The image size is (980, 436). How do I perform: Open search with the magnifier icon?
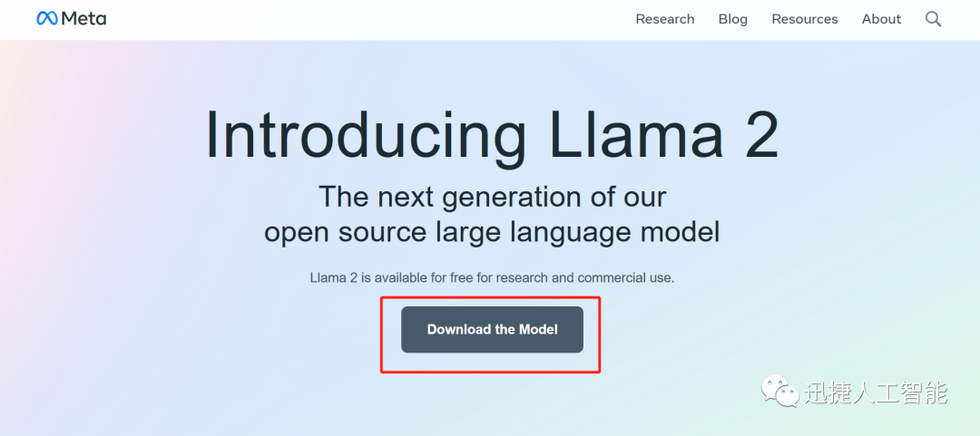click(x=933, y=19)
